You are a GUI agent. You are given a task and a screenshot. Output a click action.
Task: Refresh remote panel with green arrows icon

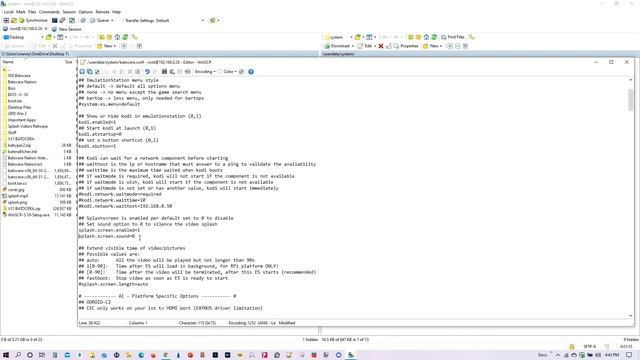click(x=434, y=37)
